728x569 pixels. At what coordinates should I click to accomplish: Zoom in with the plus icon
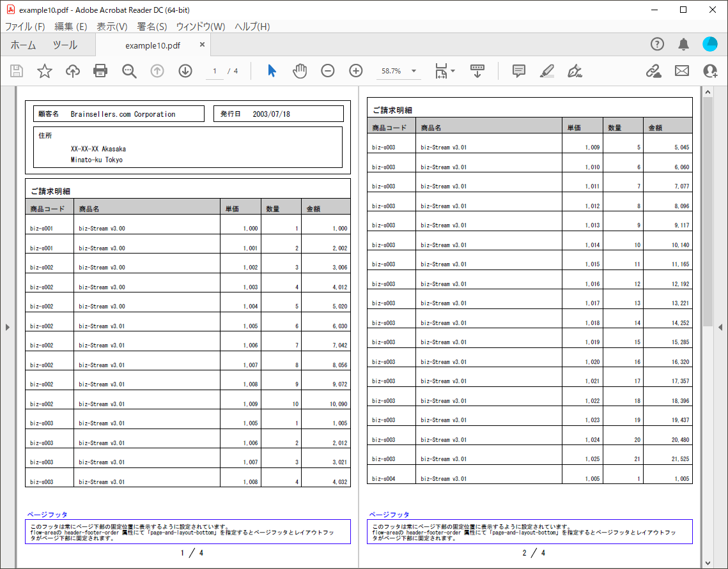tap(355, 71)
